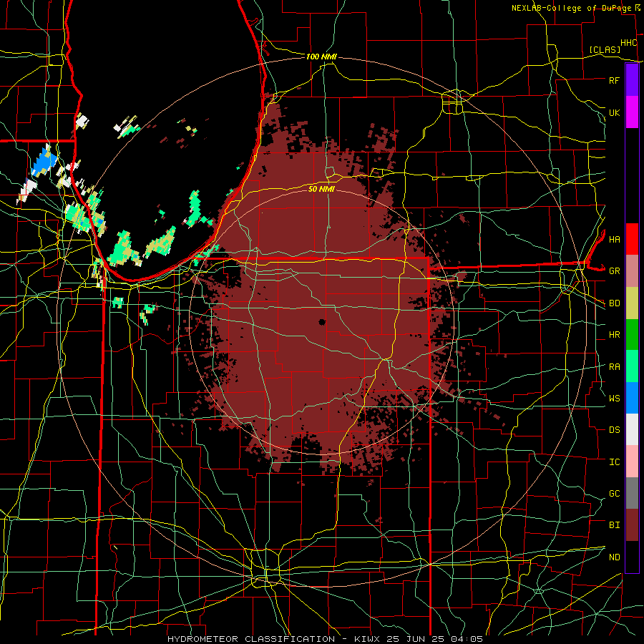Click the GC legend label
644x644 pixels.
(x=614, y=493)
